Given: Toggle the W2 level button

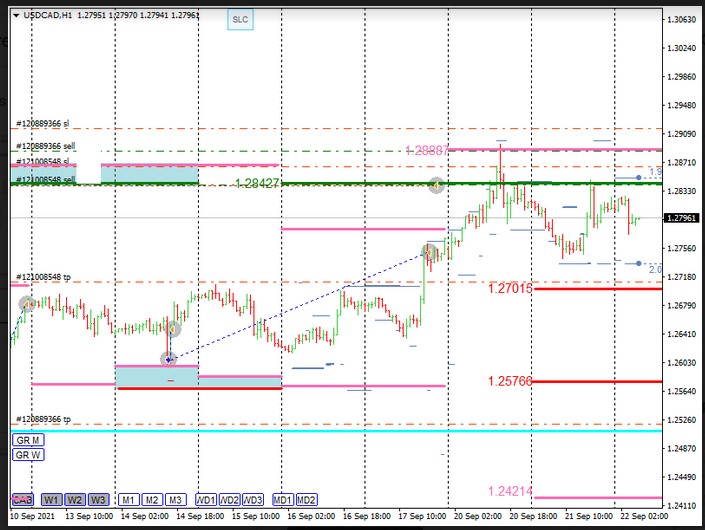Looking at the screenshot, I should click(x=75, y=500).
